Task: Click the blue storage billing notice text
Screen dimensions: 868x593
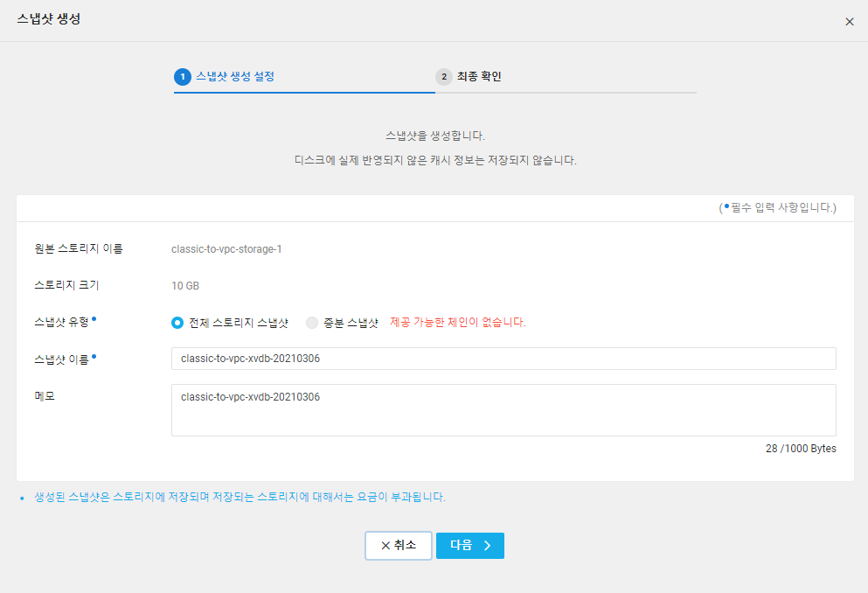Action: 240,497
